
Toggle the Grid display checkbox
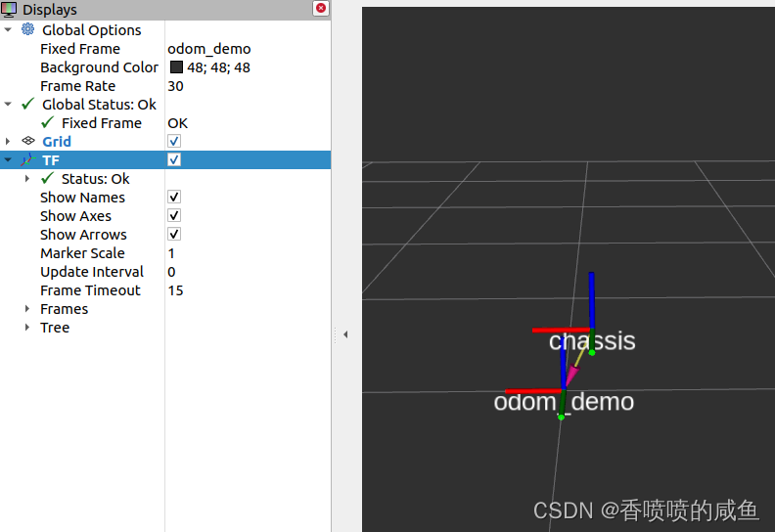[x=174, y=141]
